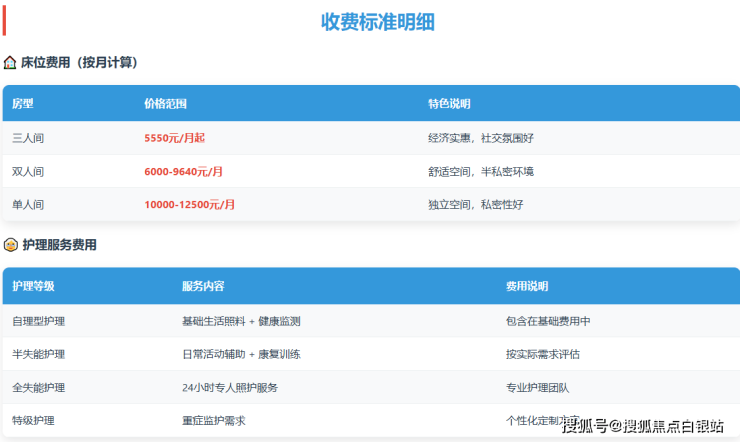
Task: Select the 双人间 room row
Action: coord(28,171)
